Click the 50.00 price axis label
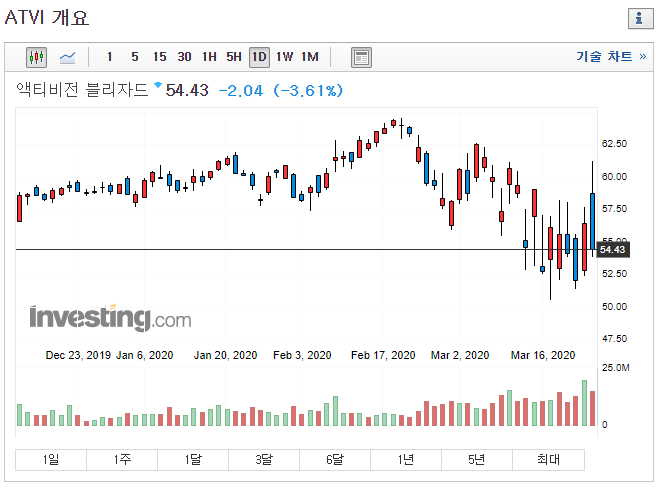This screenshot has height=489, width=665. pyautogui.click(x=614, y=307)
